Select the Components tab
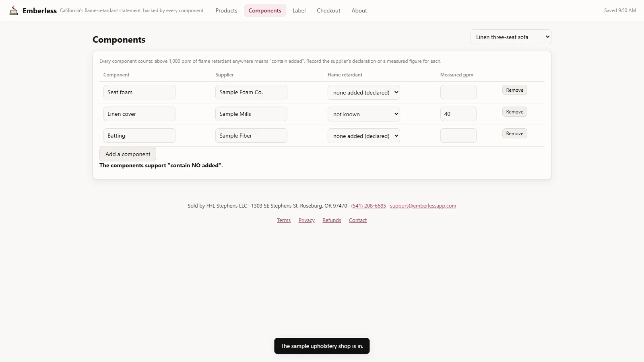The width and height of the screenshot is (644, 362). click(x=265, y=10)
